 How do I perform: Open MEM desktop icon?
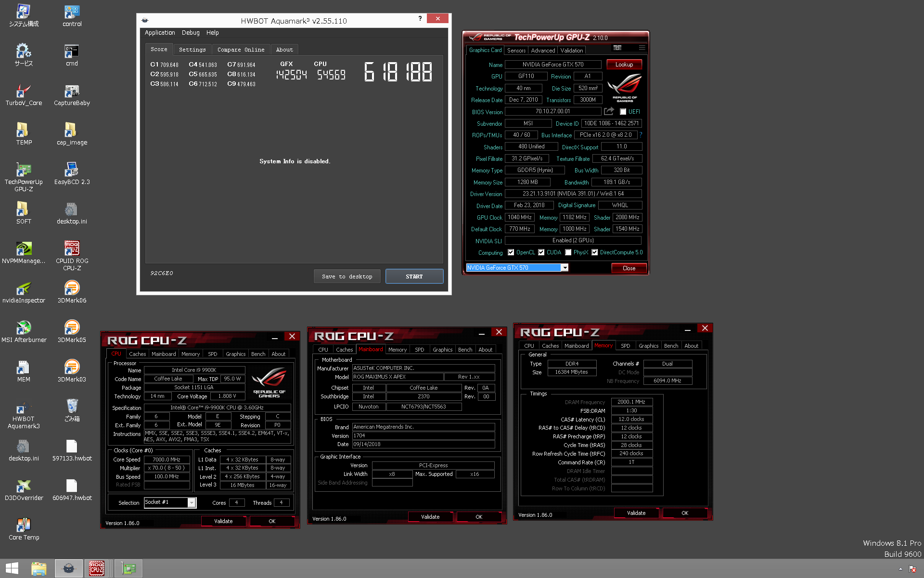(24, 371)
